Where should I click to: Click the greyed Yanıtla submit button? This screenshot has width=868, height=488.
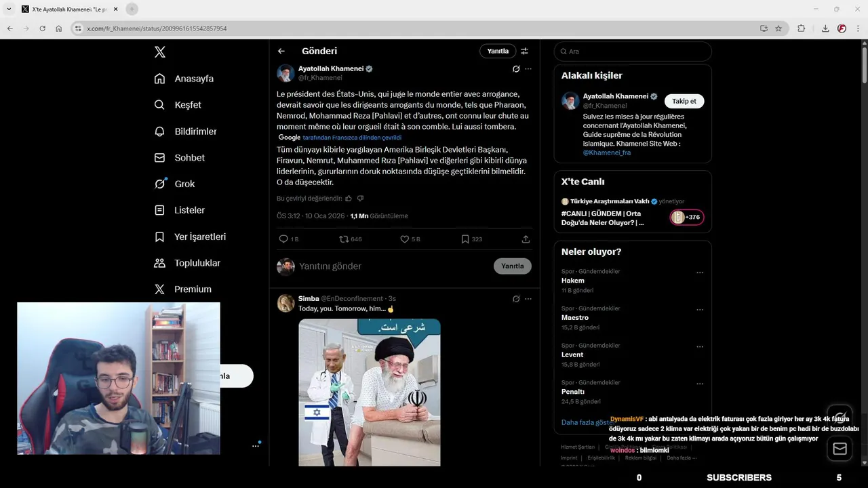512,266
